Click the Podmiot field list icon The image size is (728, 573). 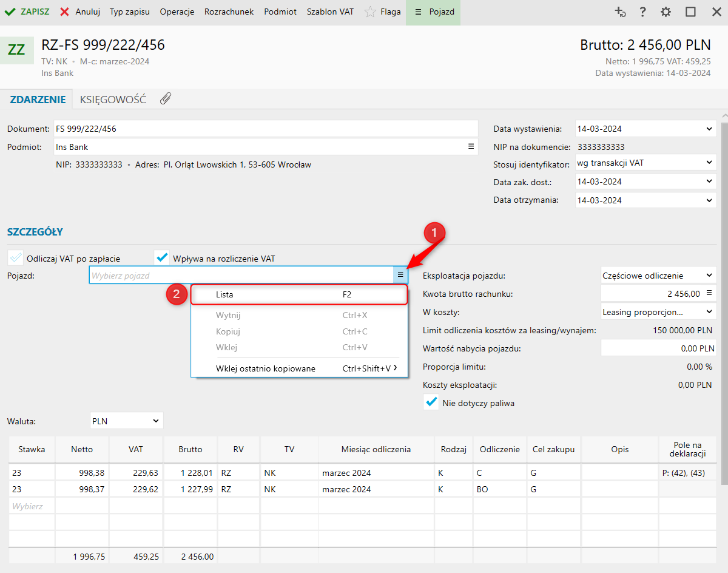(471, 147)
